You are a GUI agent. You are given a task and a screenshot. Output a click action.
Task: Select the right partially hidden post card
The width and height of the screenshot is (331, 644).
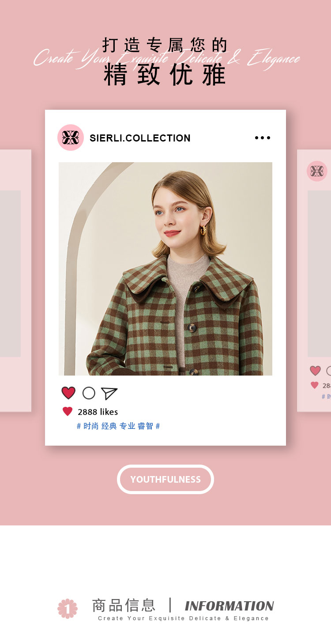click(314, 281)
